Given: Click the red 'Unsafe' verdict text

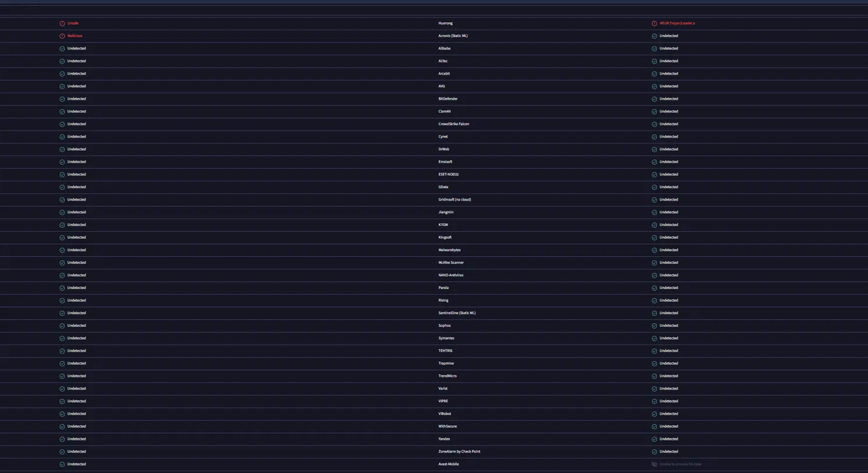Looking at the screenshot, I should (x=73, y=23).
